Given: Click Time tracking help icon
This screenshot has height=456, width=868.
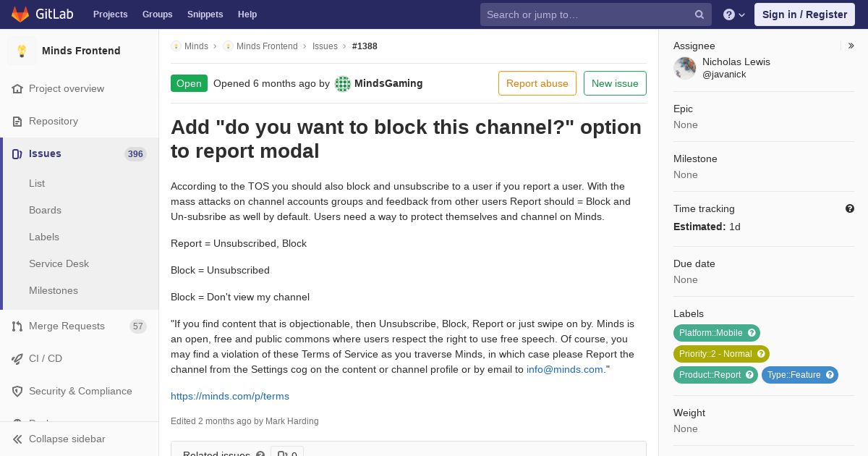Looking at the screenshot, I should click(x=850, y=208).
